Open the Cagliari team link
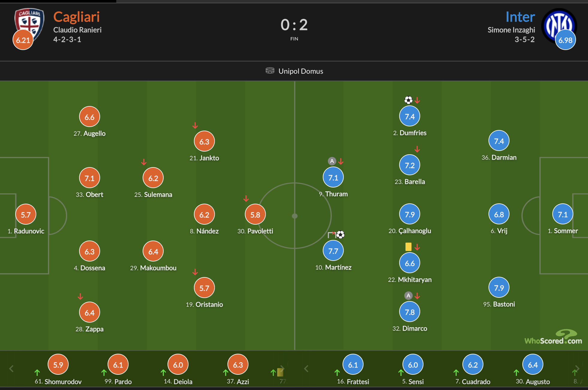Viewport: 588px width, 390px height. [x=76, y=17]
